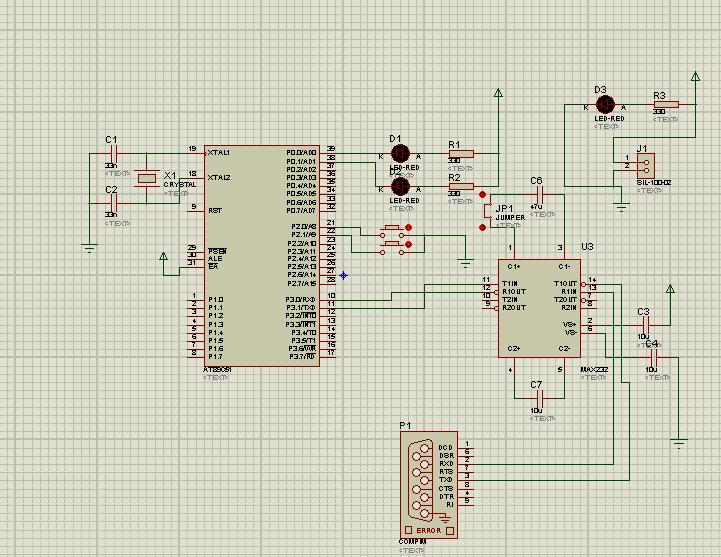Screen dimensions: 721x557
Task: Click the T1OUT pin label on MAX232
Action: tap(566, 284)
